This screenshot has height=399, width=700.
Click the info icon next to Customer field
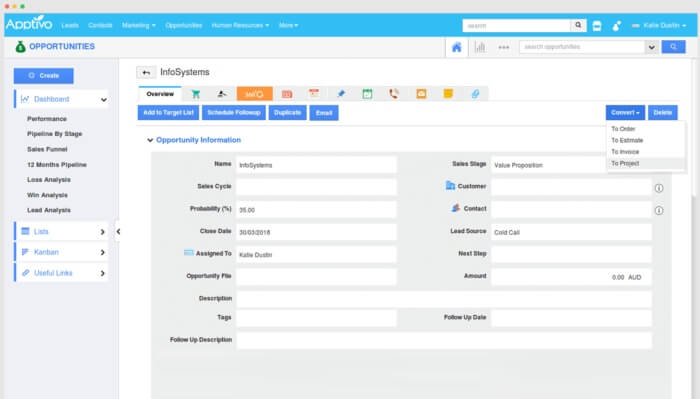pos(659,188)
